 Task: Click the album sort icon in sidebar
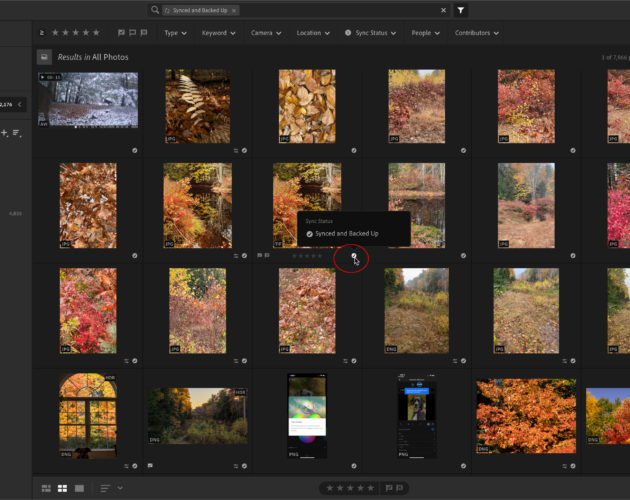click(17, 133)
